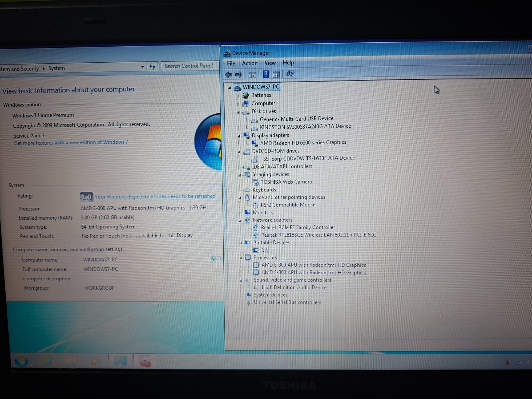Viewport: 532px width, 399px height.
Task: Open the Action menu in Device Manager
Action: 250,63
